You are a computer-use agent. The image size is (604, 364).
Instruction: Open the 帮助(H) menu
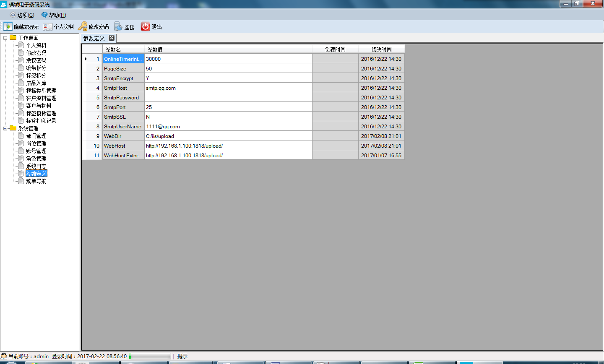click(57, 15)
